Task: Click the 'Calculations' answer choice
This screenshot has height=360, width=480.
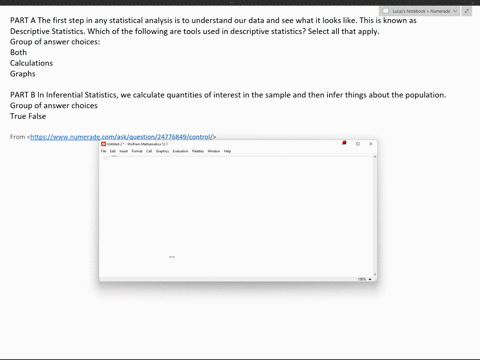Action: pyautogui.click(x=31, y=63)
